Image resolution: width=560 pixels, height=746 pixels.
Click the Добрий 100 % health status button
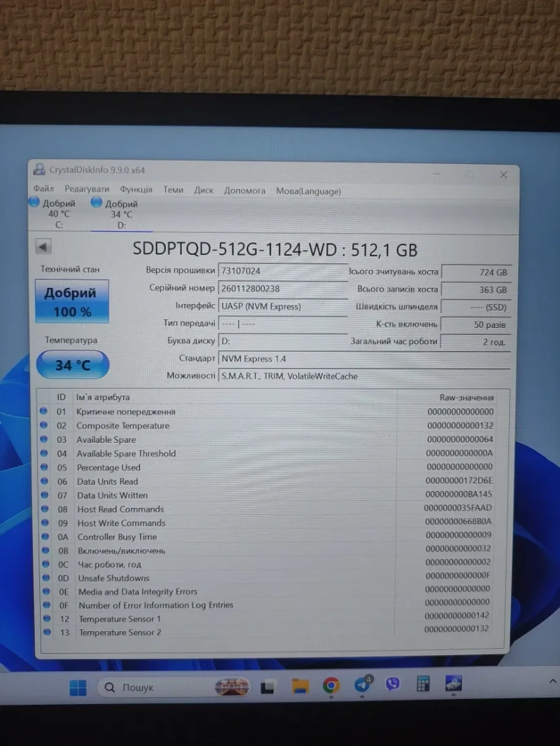pyautogui.click(x=72, y=301)
